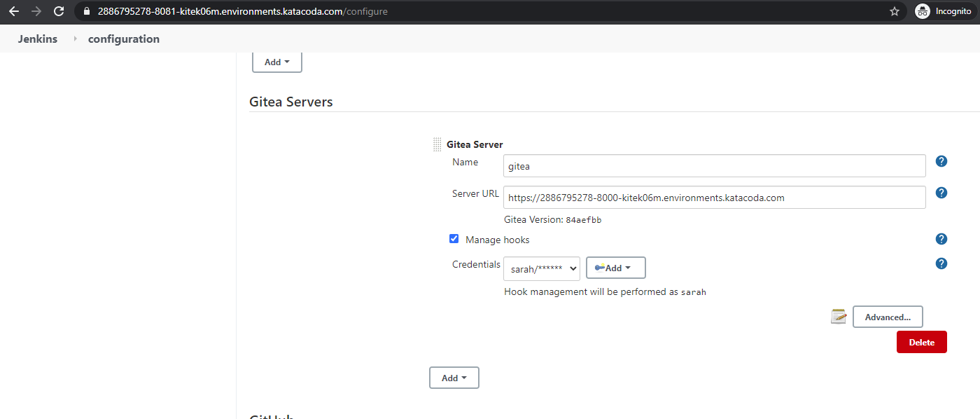Open the sarah credentials dropdown
This screenshot has height=419, width=980.
click(542, 268)
